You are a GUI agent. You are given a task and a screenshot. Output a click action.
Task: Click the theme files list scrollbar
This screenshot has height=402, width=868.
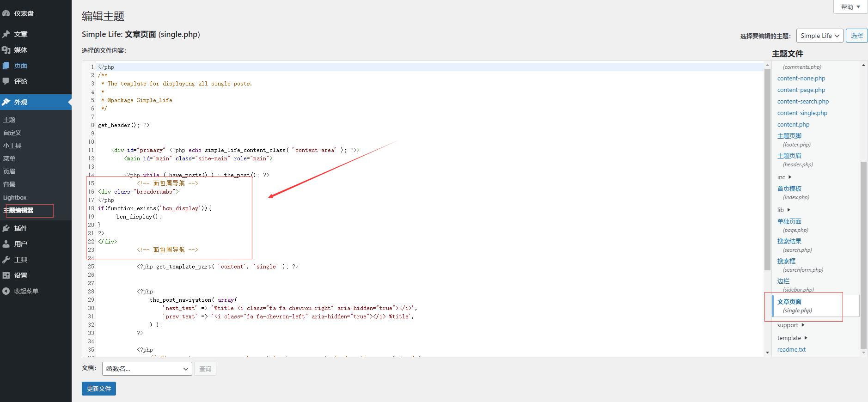[863, 255]
